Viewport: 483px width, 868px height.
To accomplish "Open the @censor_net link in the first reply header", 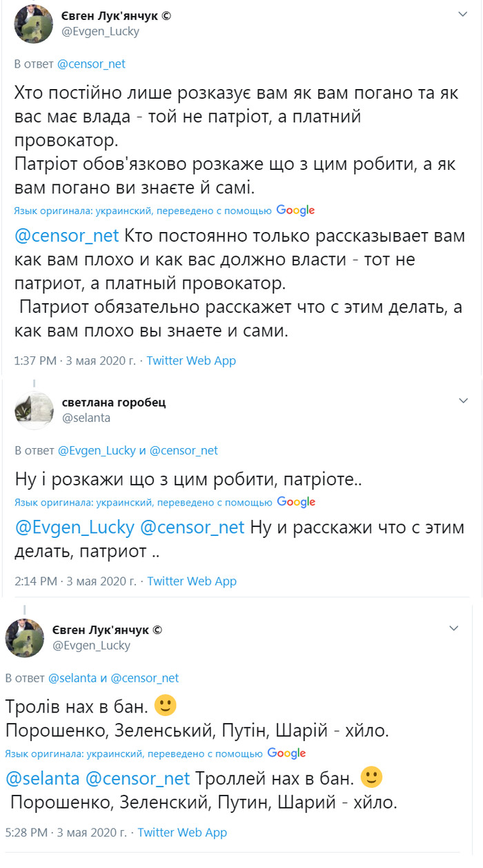I will pos(91,64).
